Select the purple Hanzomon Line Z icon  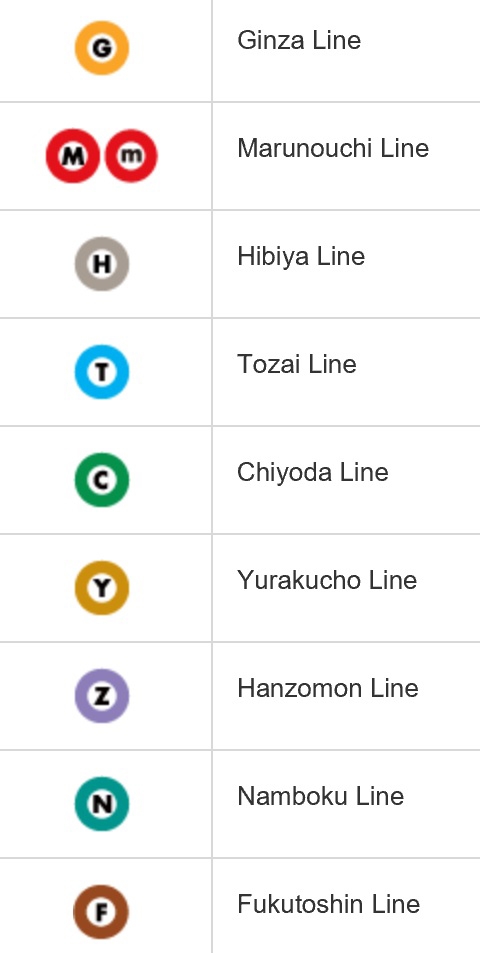click(102, 696)
